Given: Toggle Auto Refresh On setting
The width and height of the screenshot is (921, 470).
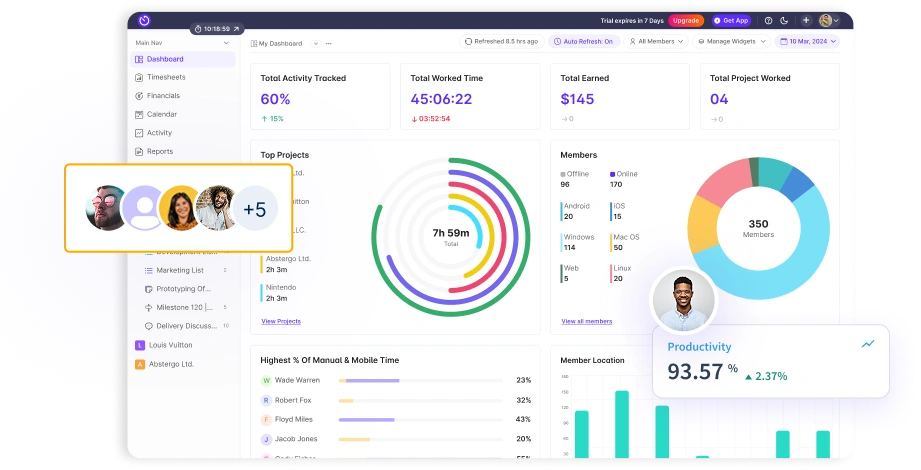Looking at the screenshot, I should 584,42.
